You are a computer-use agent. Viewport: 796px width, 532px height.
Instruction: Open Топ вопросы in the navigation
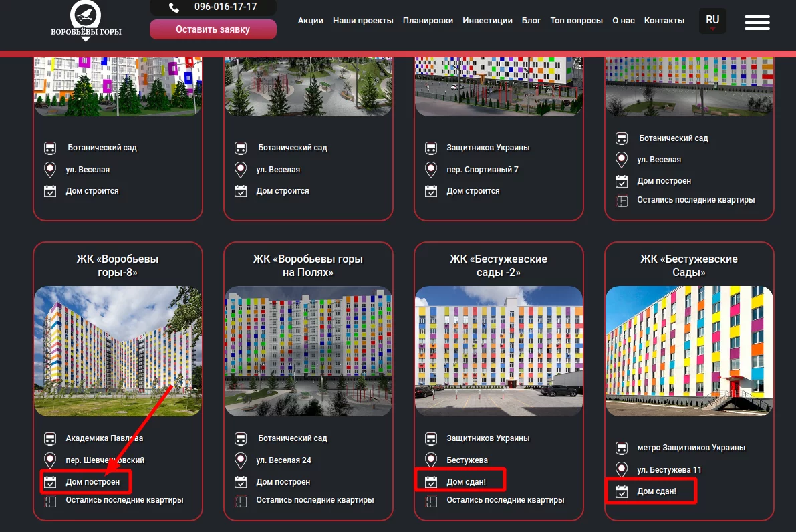point(577,21)
